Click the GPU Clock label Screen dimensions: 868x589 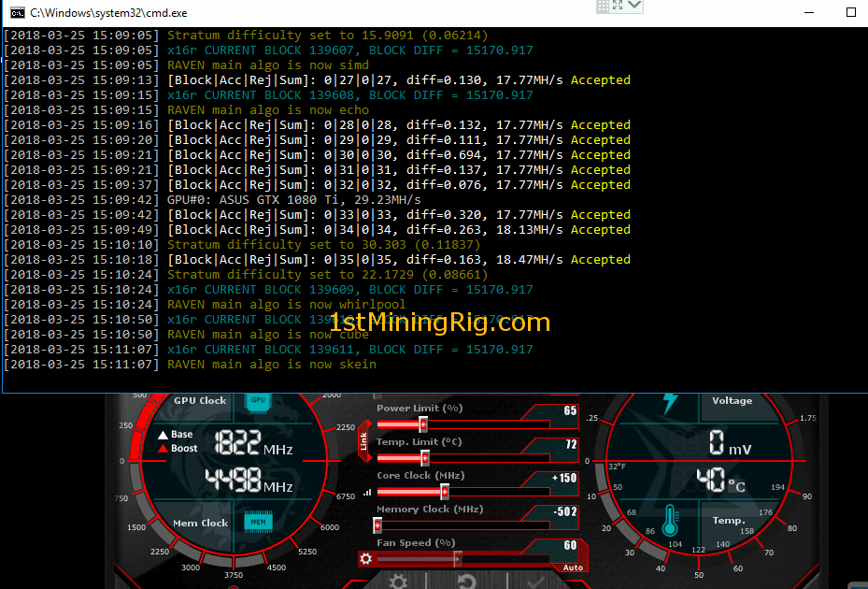tap(200, 400)
